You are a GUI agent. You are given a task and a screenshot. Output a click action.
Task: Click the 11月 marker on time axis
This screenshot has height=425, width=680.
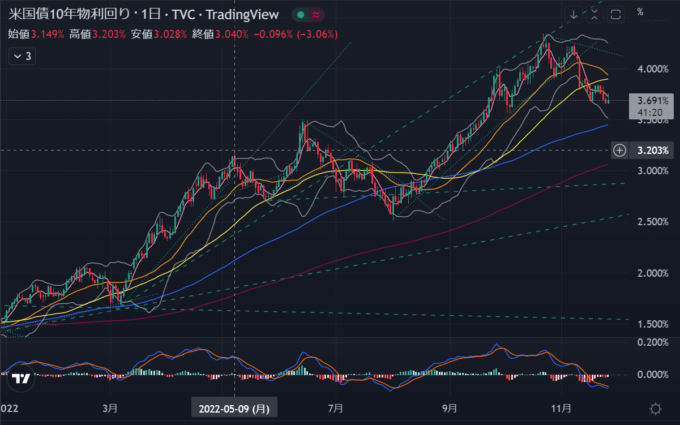point(561,408)
